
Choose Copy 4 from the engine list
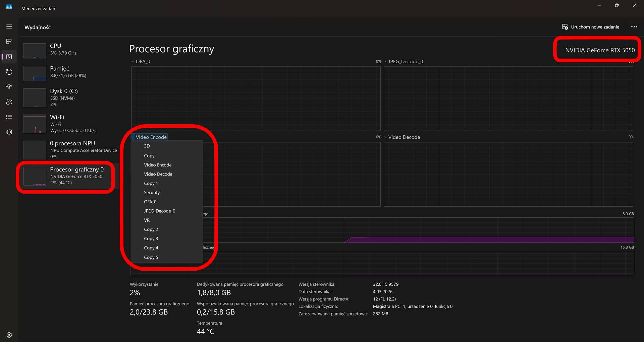pos(167,248)
